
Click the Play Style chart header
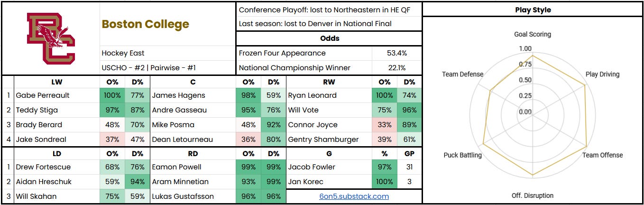point(533,9)
